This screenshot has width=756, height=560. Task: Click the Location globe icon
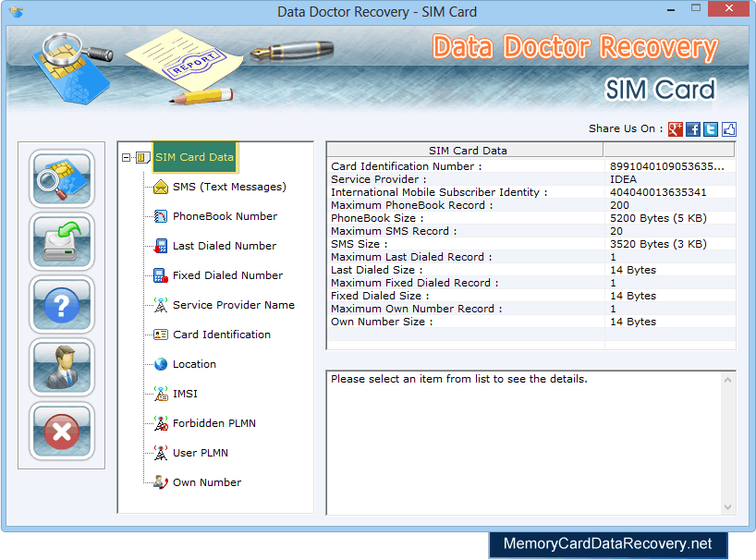point(161,364)
